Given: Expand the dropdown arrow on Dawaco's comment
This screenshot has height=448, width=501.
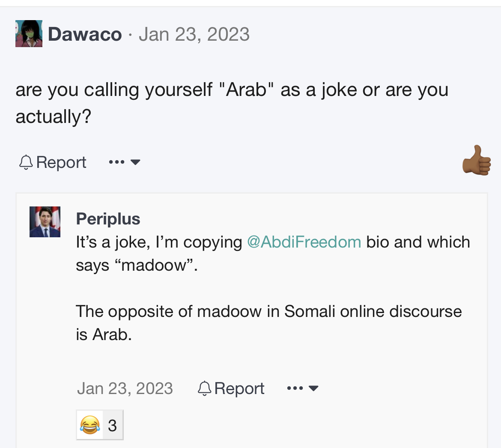Looking at the screenshot, I should 135,162.
